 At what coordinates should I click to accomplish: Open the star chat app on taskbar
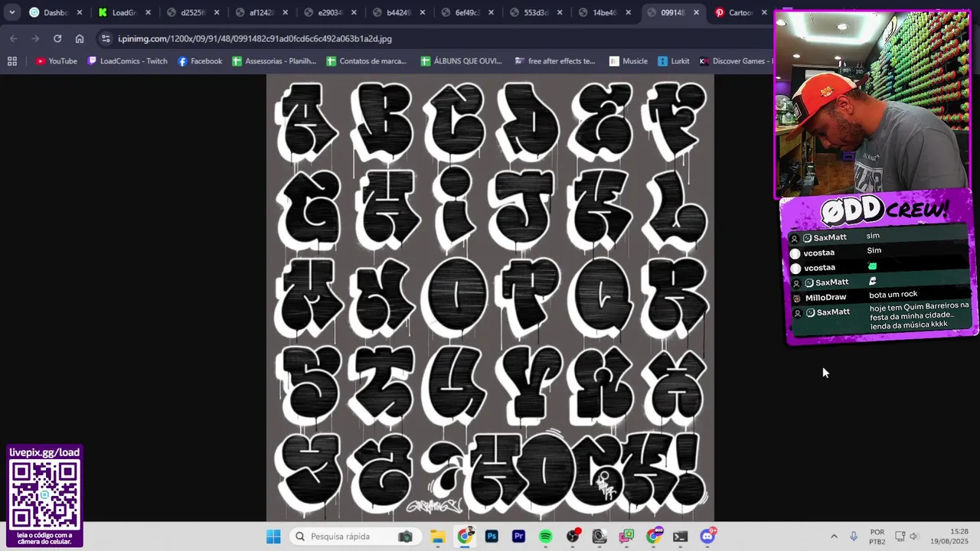tap(626, 536)
